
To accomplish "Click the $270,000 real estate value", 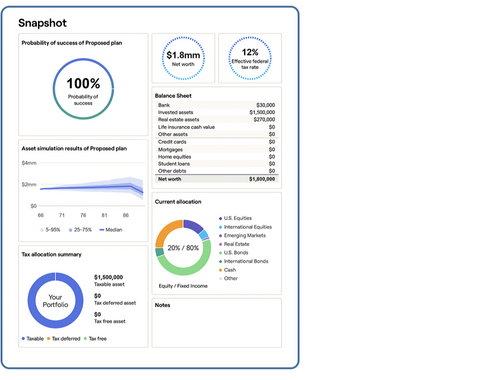I will pyautogui.click(x=264, y=120).
